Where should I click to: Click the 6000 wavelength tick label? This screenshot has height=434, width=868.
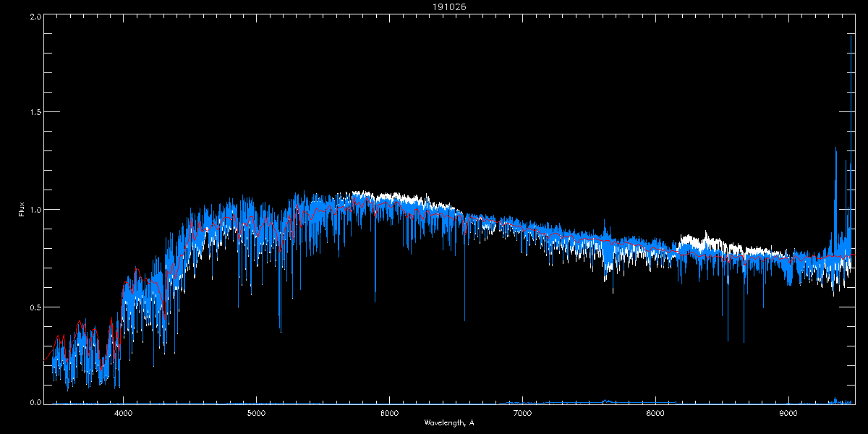coord(389,414)
